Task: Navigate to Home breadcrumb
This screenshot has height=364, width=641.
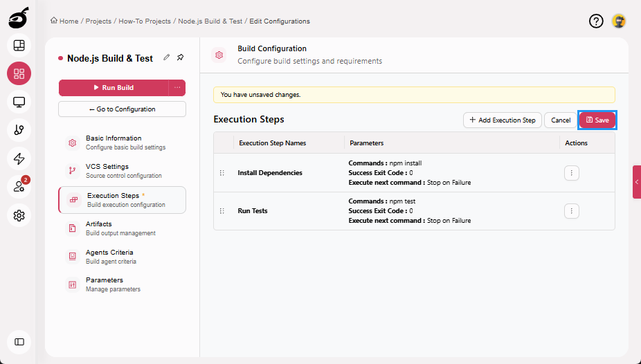Action: click(x=64, y=21)
